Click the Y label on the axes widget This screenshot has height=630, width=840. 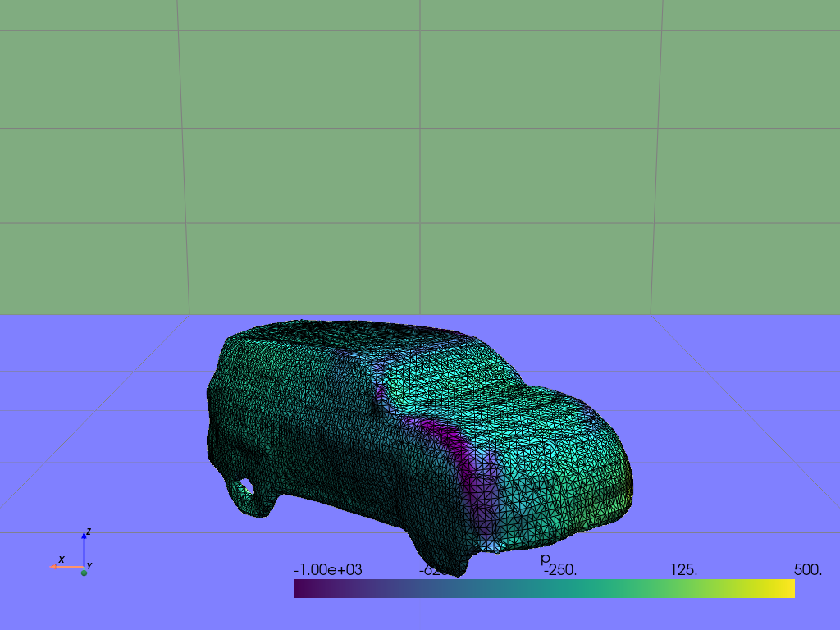point(89,565)
